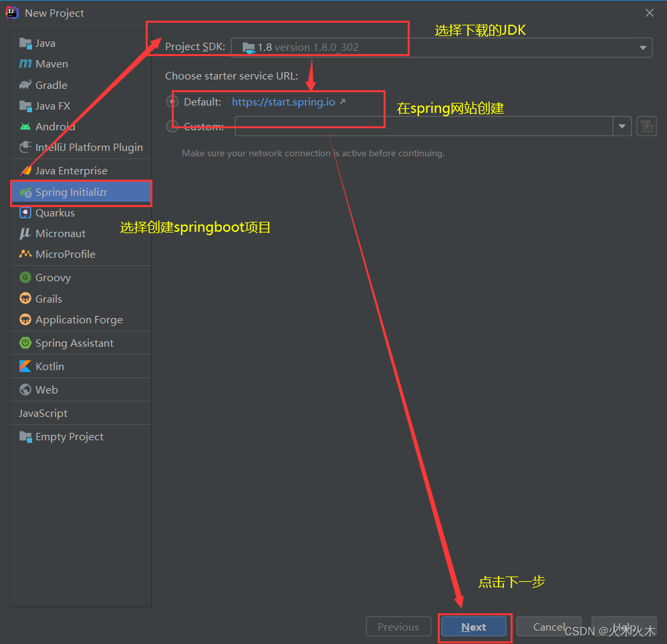667x644 pixels.
Task: Click the Previous button
Action: pyautogui.click(x=398, y=627)
